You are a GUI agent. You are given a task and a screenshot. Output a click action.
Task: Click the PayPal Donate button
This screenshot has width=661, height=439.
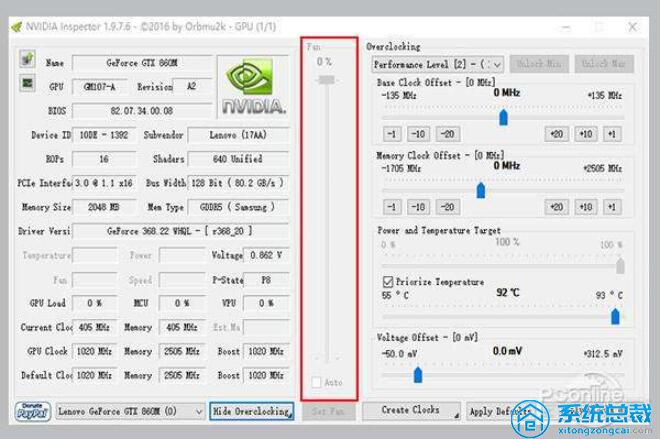(33, 411)
